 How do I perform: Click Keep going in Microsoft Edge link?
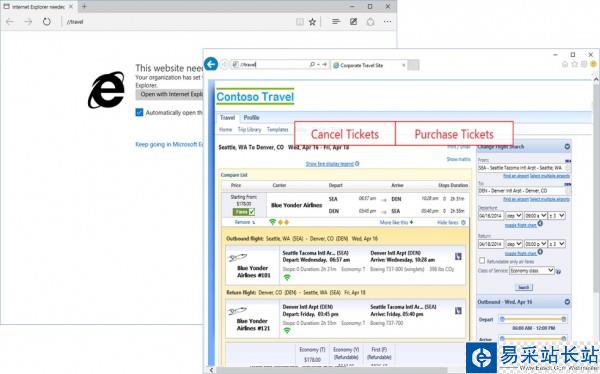click(x=169, y=144)
